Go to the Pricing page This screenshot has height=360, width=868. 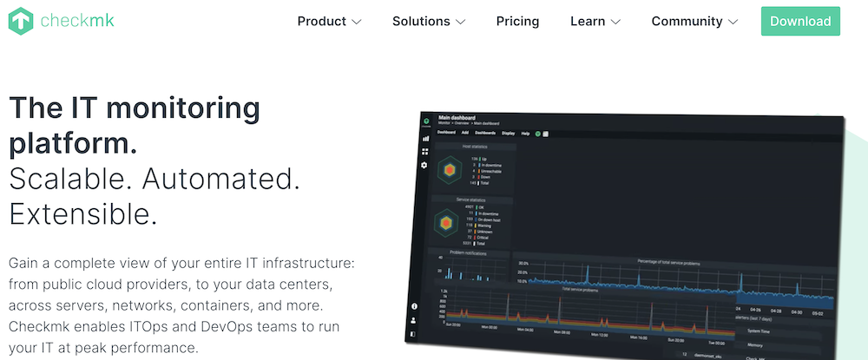(517, 22)
